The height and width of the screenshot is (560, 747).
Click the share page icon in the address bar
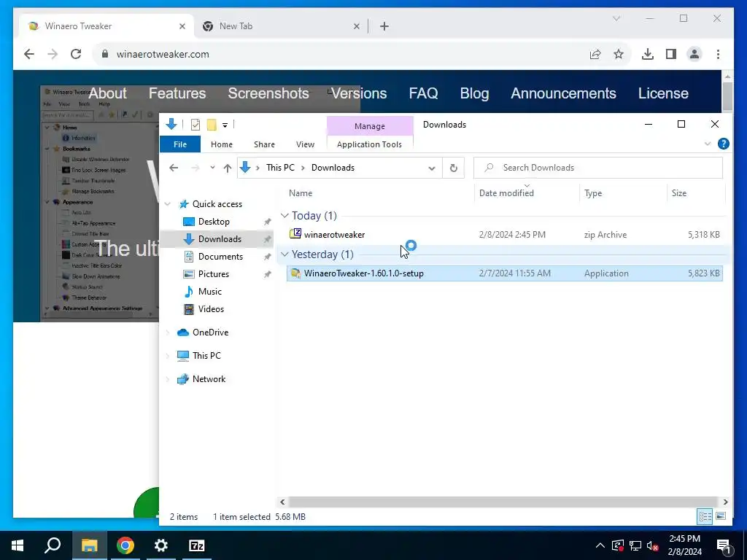[595, 54]
